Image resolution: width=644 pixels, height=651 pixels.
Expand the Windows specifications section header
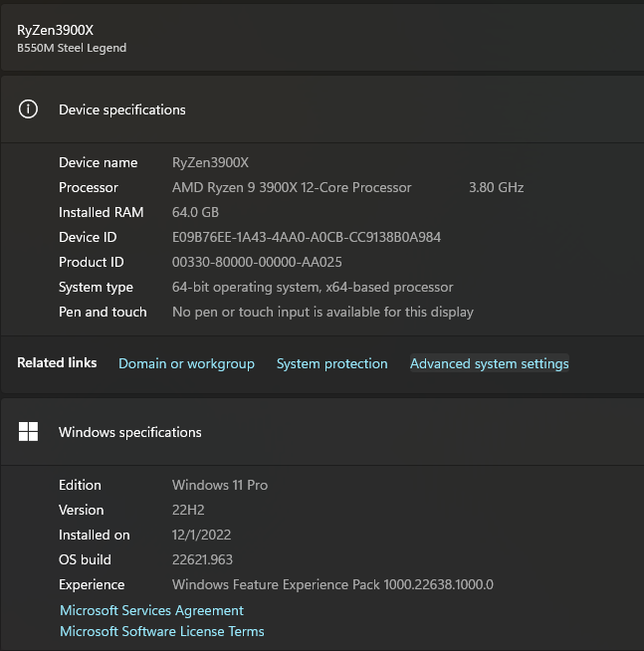pos(322,432)
